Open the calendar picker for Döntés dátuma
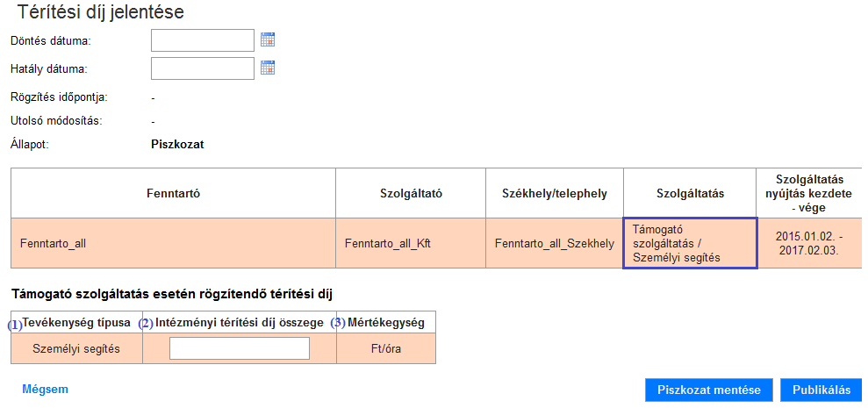 click(268, 39)
